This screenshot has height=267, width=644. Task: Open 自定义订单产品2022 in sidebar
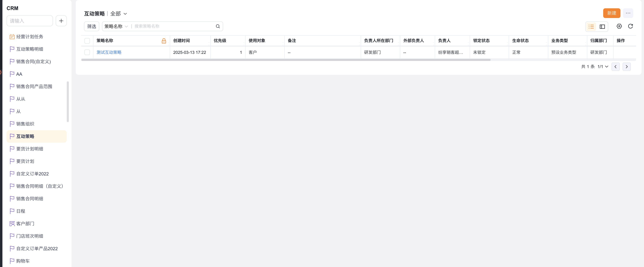(37, 248)
